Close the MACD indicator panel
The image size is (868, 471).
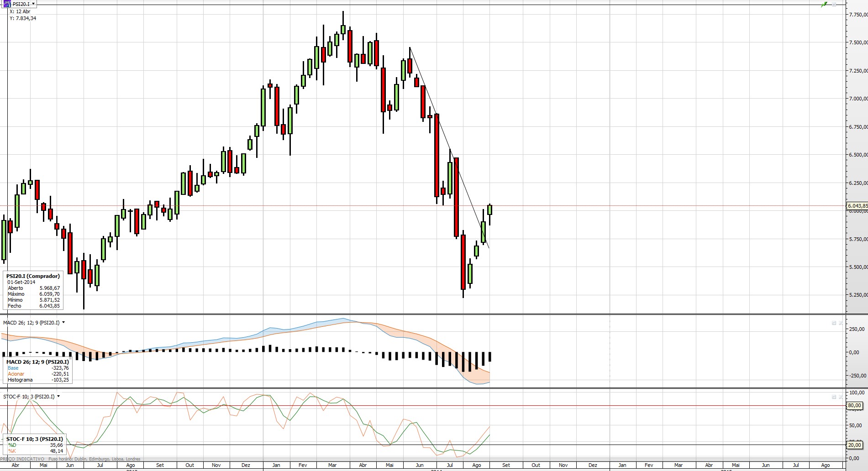(x=841, y=323)
